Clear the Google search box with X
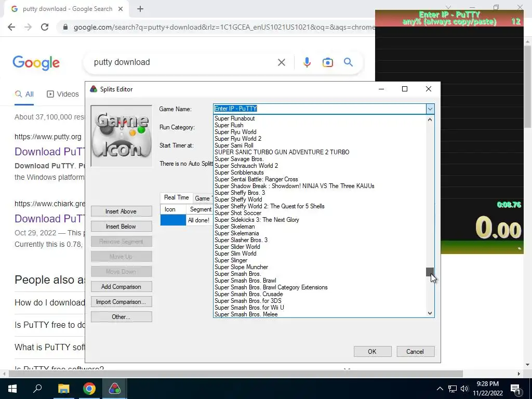The image size is (532, 399). 281,62
